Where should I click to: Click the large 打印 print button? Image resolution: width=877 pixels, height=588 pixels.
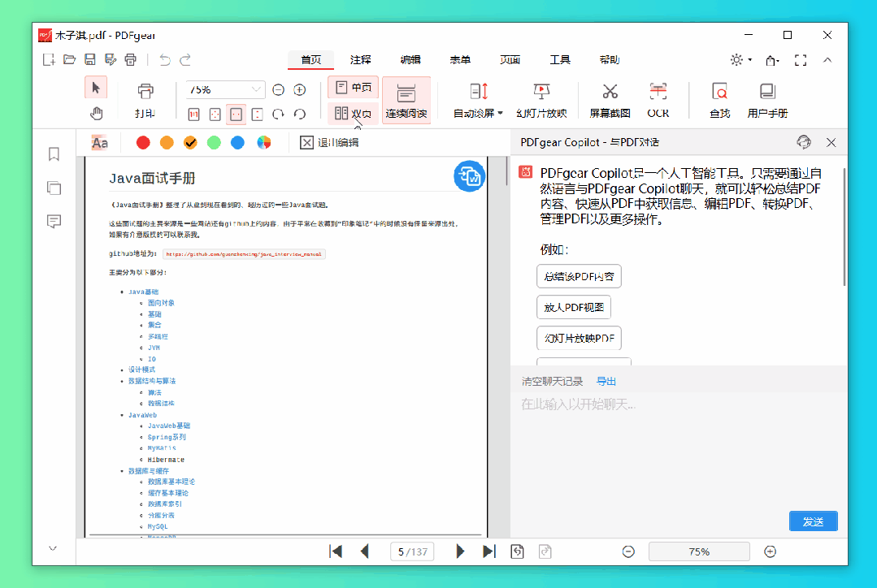pos(145,100)
